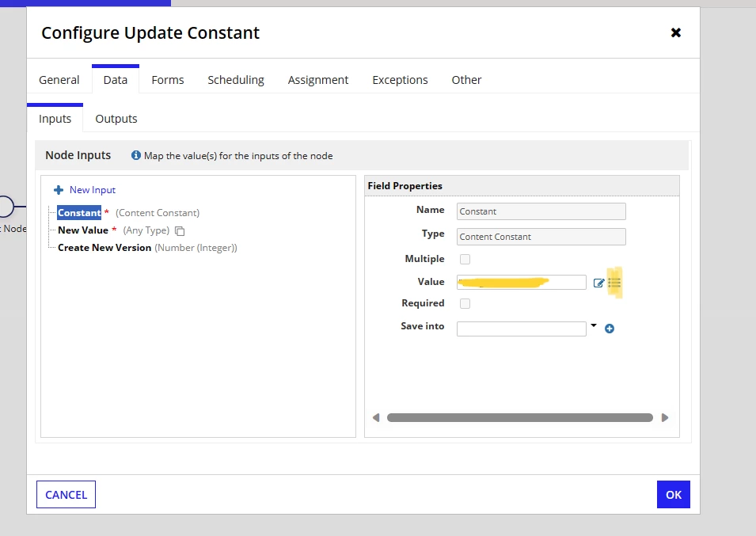Viewport: 756px width, 536px height.
Task: Open the Assignment tab
Action: [x=317, y=80]
